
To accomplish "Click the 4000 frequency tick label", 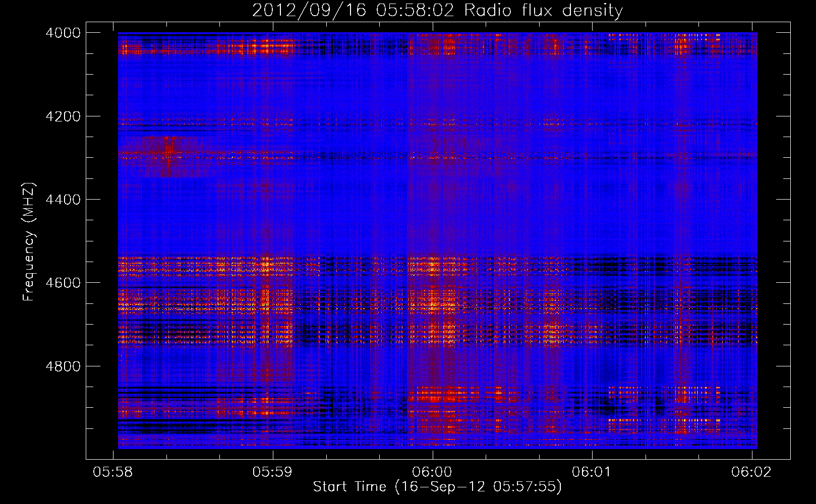I will [x=63, y=33].
